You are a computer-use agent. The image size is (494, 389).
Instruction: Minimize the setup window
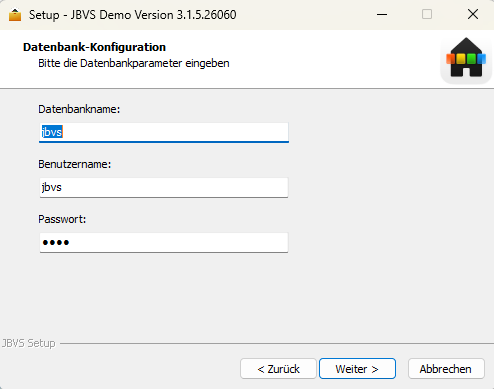382,15
